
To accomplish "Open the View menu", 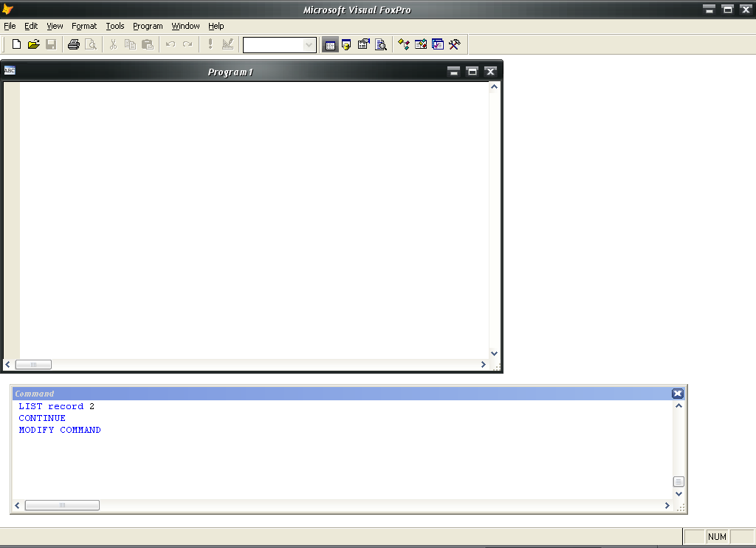I will tap(55, 26).
